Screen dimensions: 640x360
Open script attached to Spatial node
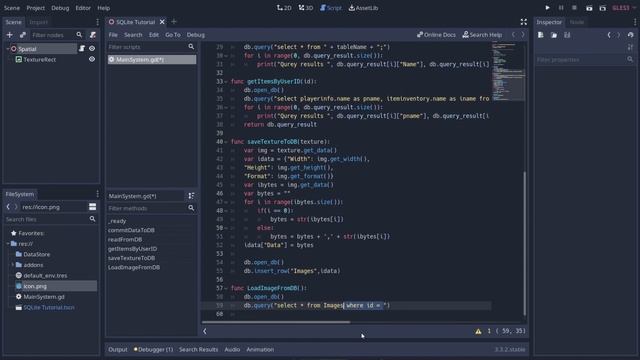[x=82, y=49]
